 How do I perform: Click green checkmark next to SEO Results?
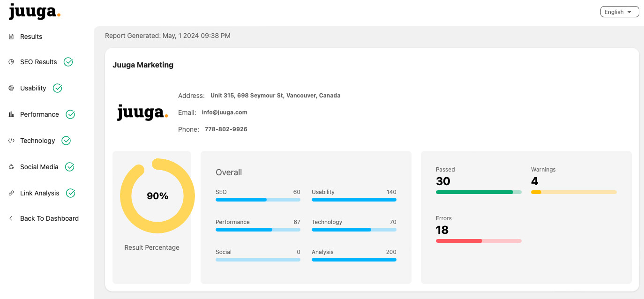(68, 62)
